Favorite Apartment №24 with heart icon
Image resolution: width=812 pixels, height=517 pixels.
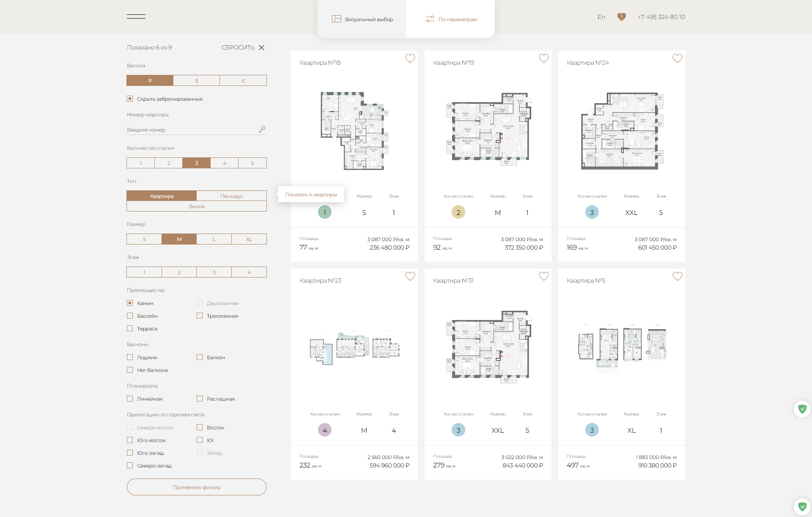(677, 58)
